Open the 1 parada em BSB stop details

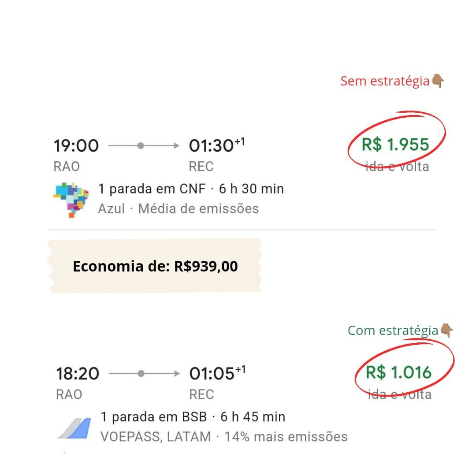pos(154,417)
